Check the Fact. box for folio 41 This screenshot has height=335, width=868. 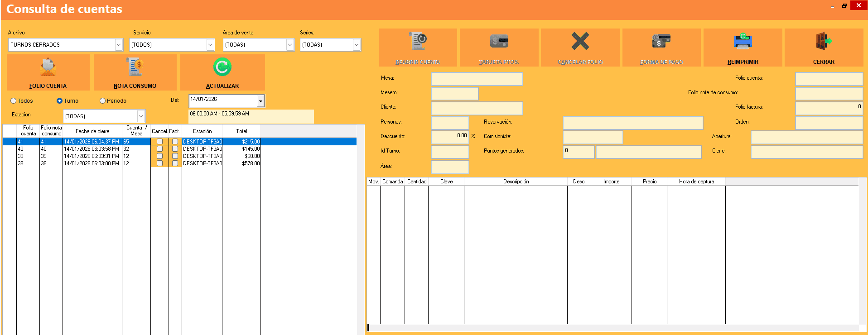point(175,142)
